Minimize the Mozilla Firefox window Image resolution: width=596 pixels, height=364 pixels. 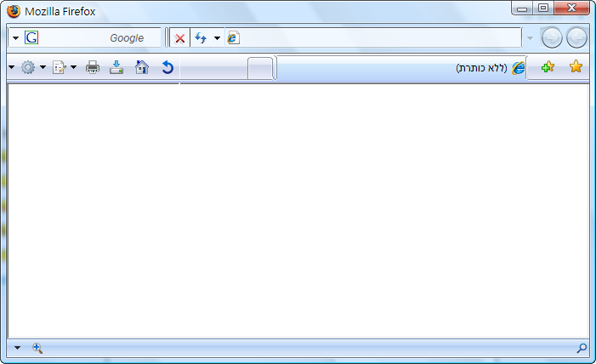[x=522, y=8]
